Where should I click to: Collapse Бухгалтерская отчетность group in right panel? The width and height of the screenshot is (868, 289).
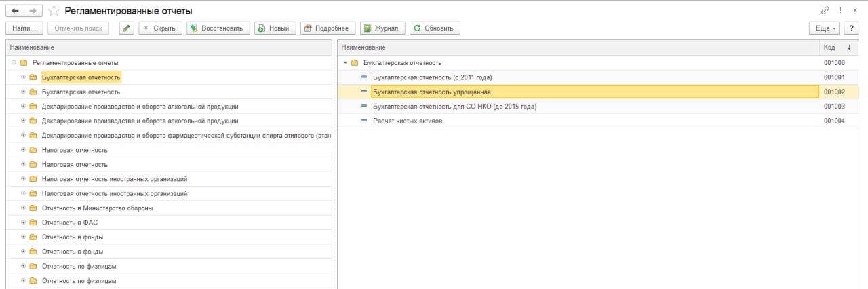345,63
